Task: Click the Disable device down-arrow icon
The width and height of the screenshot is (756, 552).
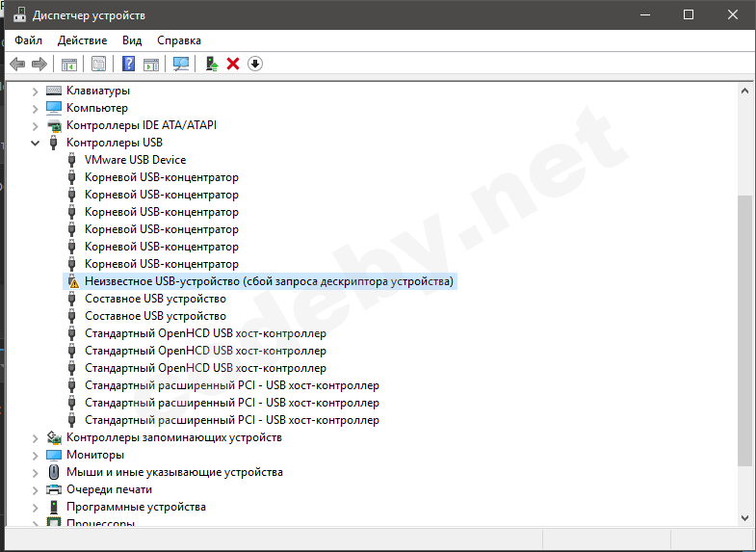Action: tap(255, 64)
